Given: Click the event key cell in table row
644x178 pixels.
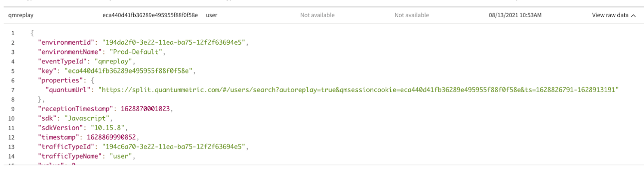Looking at the screenshot, I should point(150,15).
